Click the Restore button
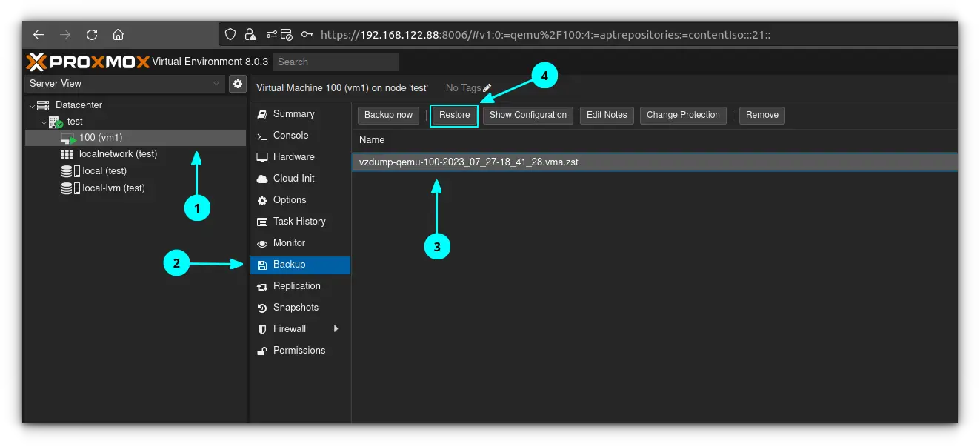This screenshot has width=980, height=447. pyautogui.click(x=454, y=115)
